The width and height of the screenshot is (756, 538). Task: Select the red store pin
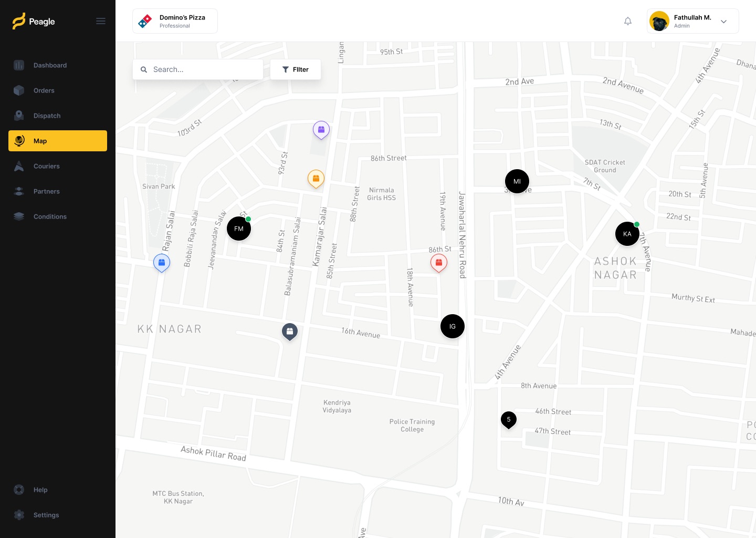pyautogui.click(x=439, y=263)
